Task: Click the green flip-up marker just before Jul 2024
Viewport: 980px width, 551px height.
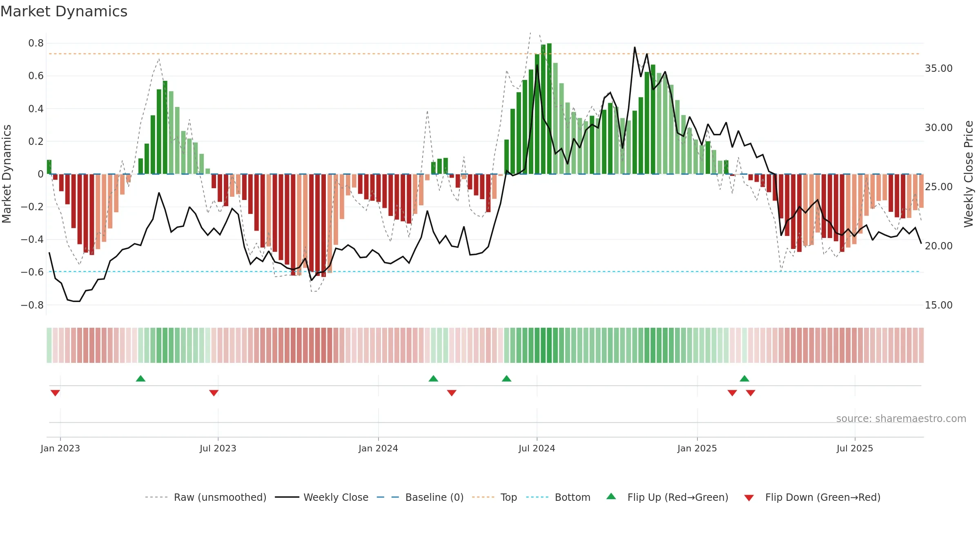Action: point(506,378)
